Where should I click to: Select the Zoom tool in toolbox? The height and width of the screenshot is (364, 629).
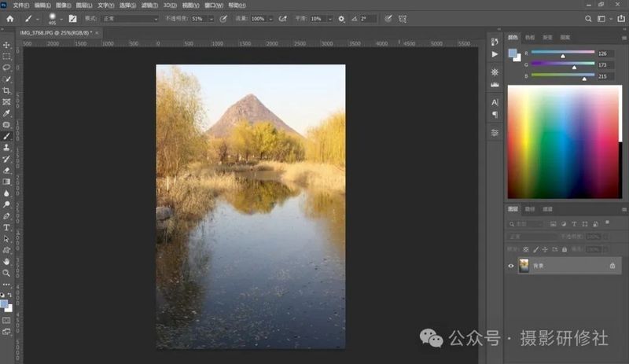tap(6, 273)
